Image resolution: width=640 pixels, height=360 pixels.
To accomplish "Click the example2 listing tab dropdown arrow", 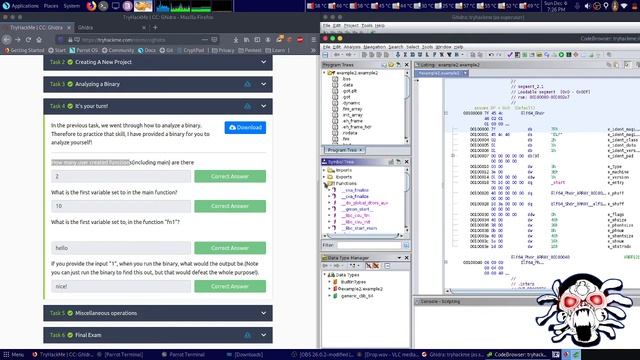I will (x=465, y=73).
